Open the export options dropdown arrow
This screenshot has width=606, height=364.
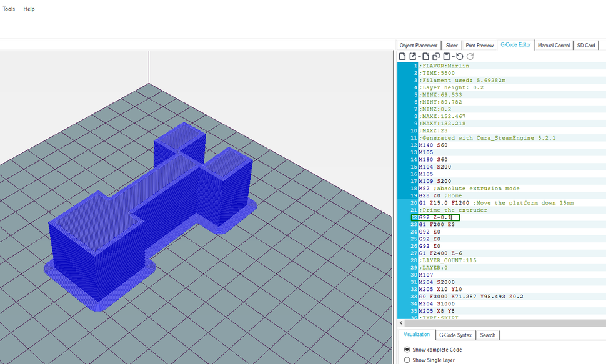(419, 56)
